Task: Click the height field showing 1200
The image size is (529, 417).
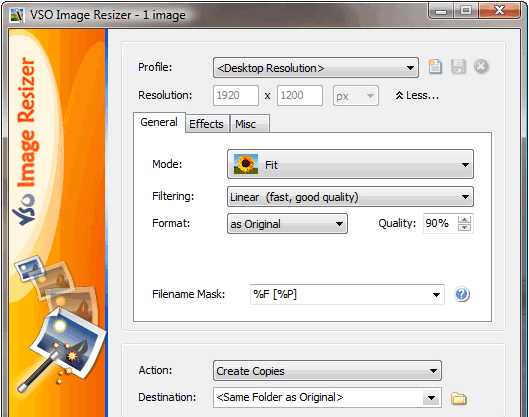Action: 300,96
